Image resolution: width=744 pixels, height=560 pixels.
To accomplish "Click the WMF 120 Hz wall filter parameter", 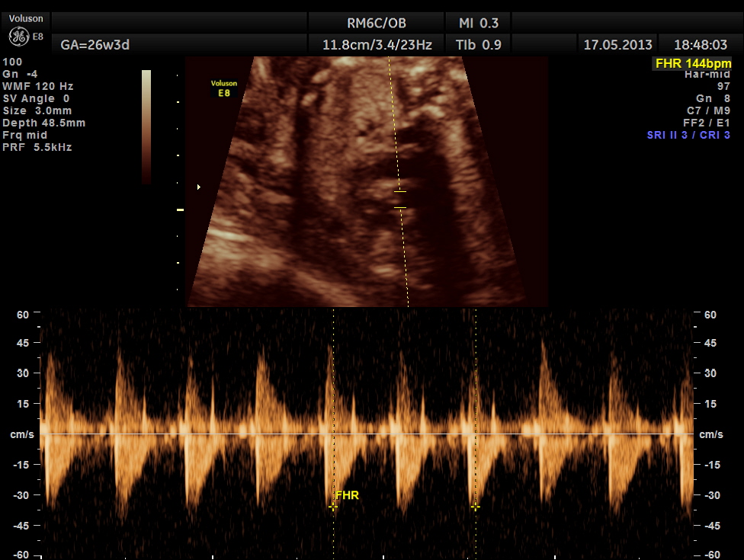I will click(x=38, y=86).
